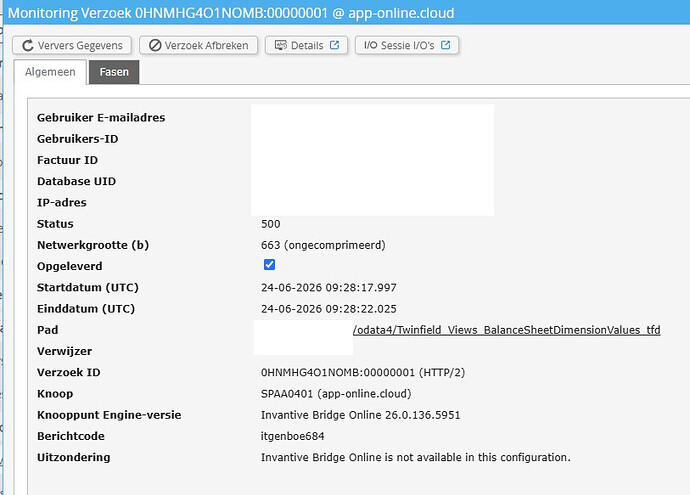Click the Factuur ID label
Screen dimensions: 690x495
(x=67, y=160)
